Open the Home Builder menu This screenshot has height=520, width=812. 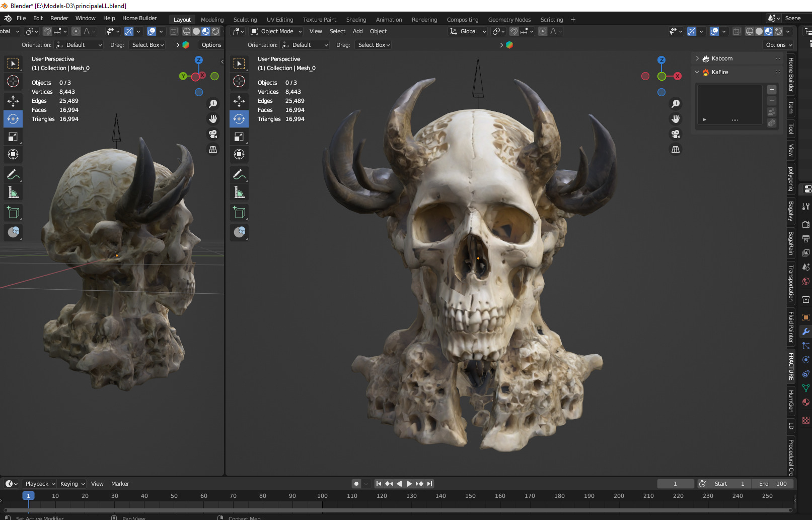point(139,18)
